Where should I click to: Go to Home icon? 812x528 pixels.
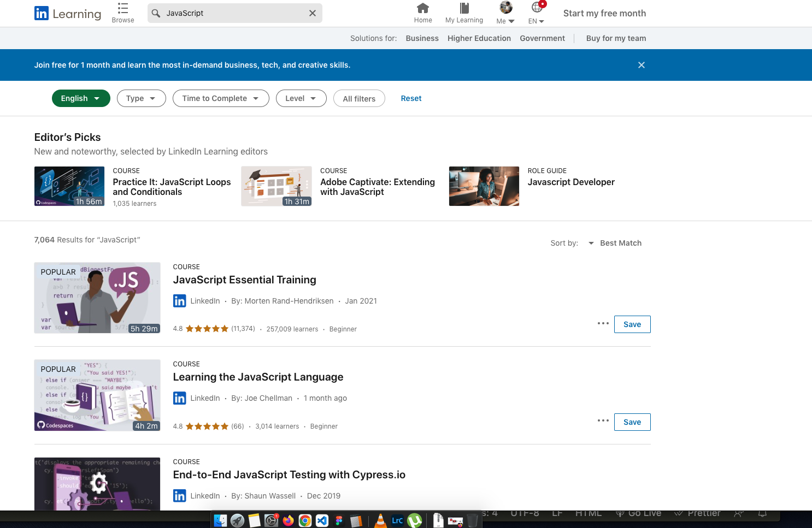point(423,13)
